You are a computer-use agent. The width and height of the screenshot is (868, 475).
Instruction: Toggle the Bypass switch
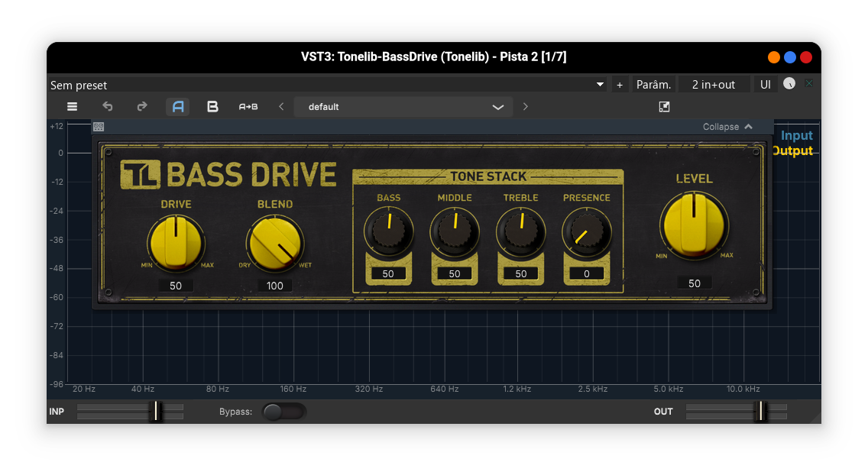pos(284,411)
